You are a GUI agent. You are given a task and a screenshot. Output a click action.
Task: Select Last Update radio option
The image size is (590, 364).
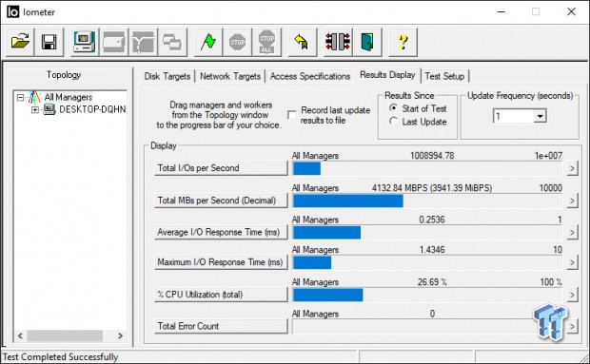pyautogui.click(x=393, y=122)
